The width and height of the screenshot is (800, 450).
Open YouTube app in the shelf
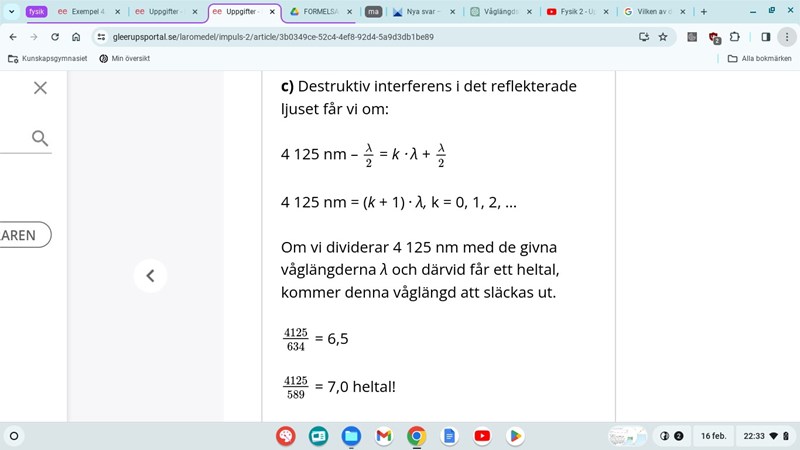482,436
